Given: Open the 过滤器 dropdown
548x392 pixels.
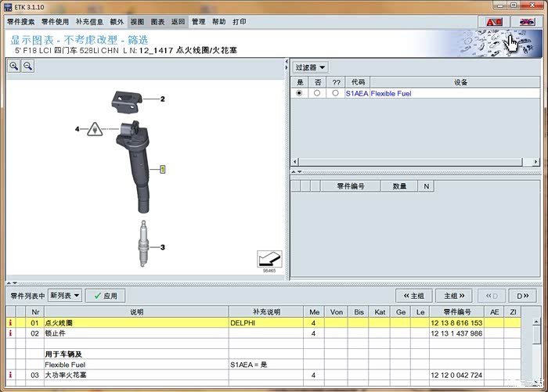Looking at the screenshot, I should pyautogui.click(x=310, y=67).
